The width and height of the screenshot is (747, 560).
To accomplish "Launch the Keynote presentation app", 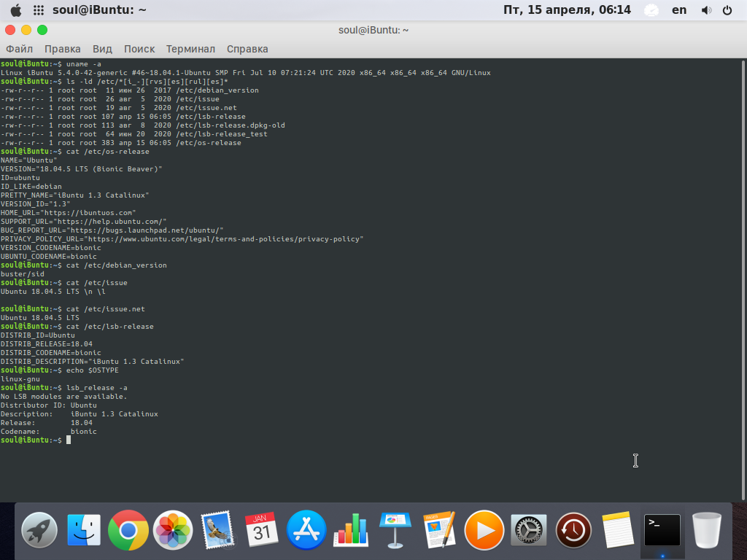I will pos(395,530).
